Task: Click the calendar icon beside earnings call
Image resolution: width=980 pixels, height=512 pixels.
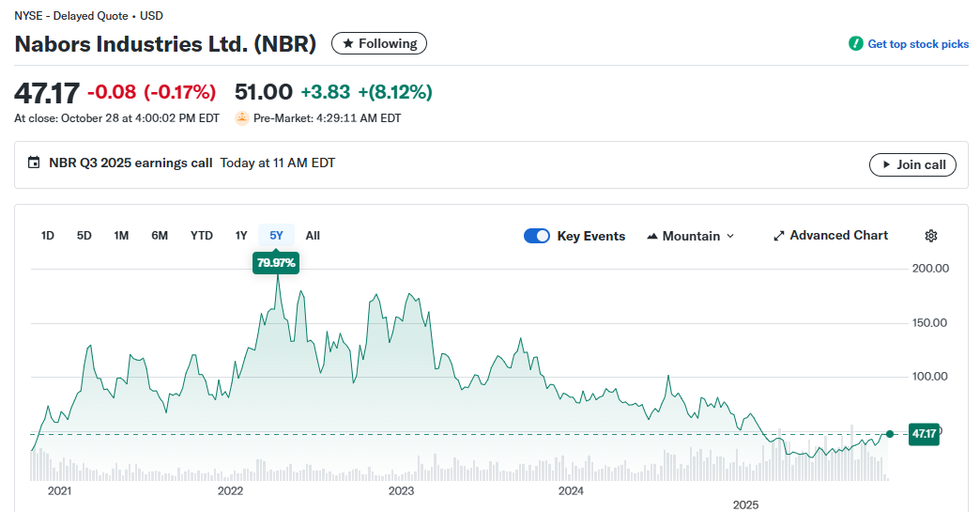Action: pyautogui.click(x=35, y=163)
